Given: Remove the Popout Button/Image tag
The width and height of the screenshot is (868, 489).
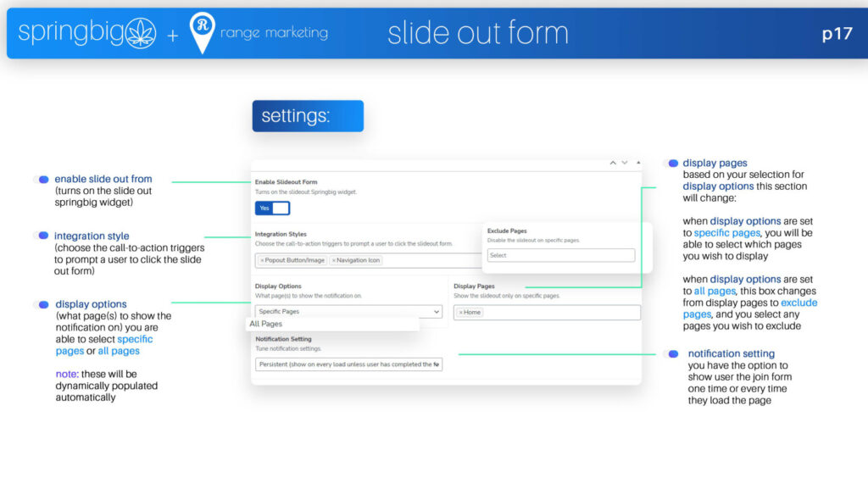Looking at the screenshot, I should [x=263, y=260].
